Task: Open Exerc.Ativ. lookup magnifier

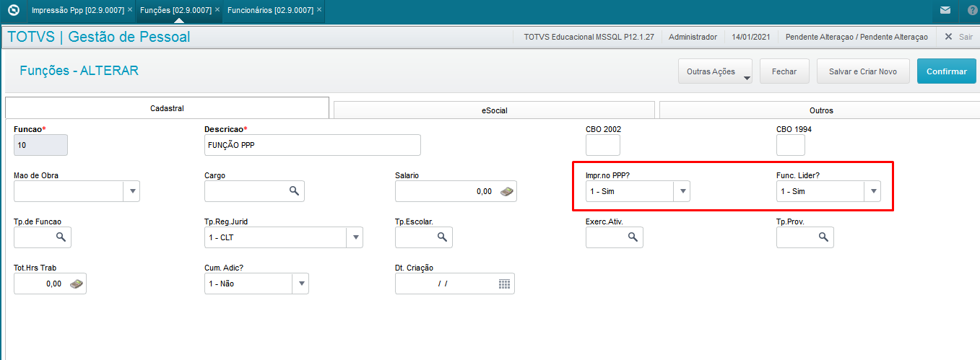Action: (633, 237)
